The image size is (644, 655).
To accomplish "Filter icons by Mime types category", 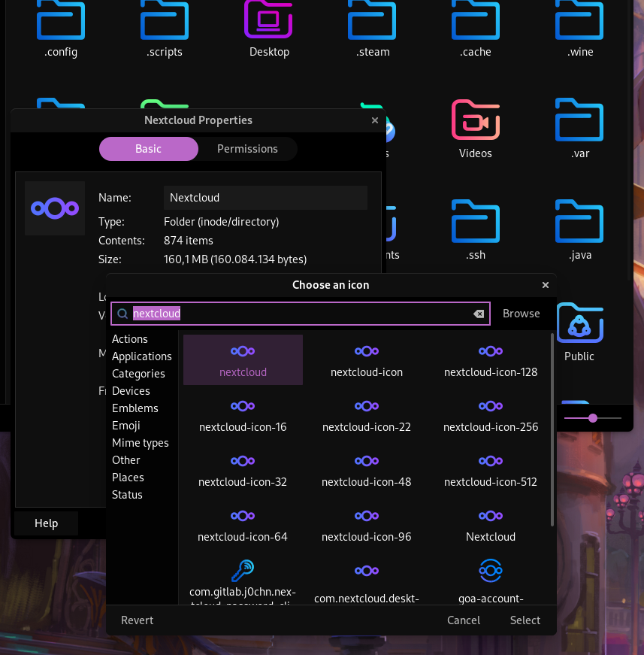I will (141, 443).
